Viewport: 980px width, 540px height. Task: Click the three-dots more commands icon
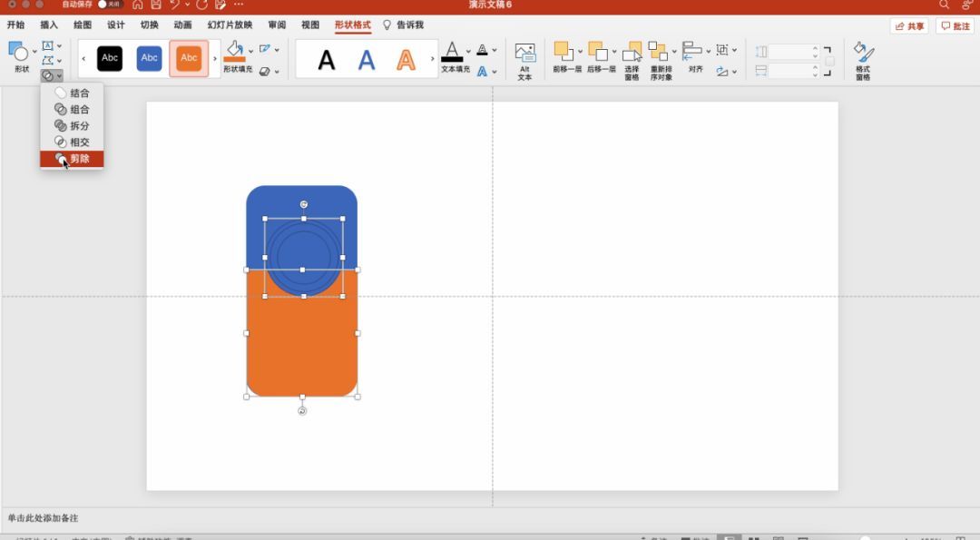[x=238, y=5]
